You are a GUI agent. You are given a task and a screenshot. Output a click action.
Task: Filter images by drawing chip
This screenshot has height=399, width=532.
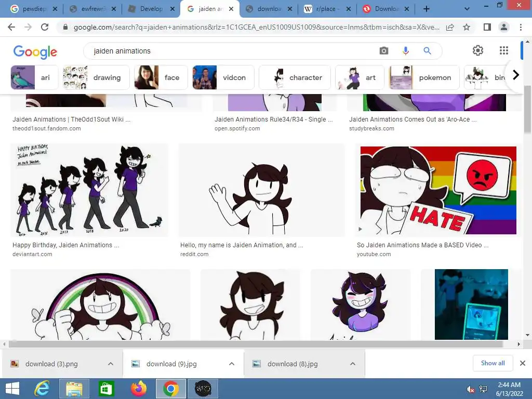click(x=96, y=77)
